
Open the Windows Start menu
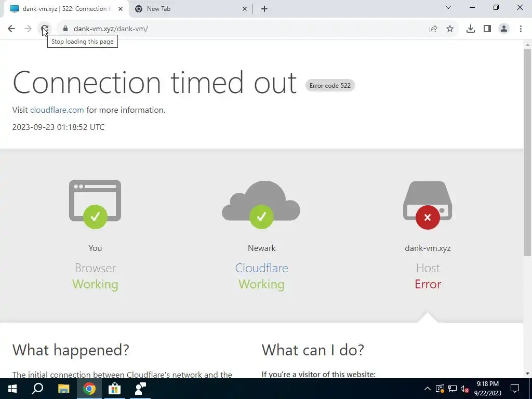(12, 389)
